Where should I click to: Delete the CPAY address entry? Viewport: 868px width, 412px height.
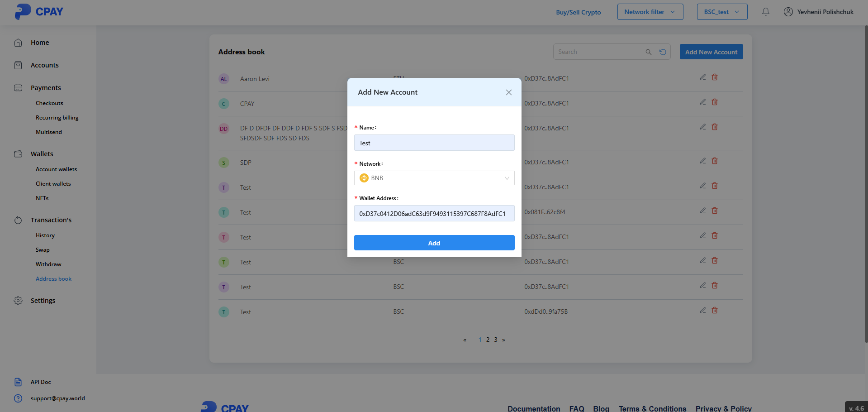tap(715, 102)
